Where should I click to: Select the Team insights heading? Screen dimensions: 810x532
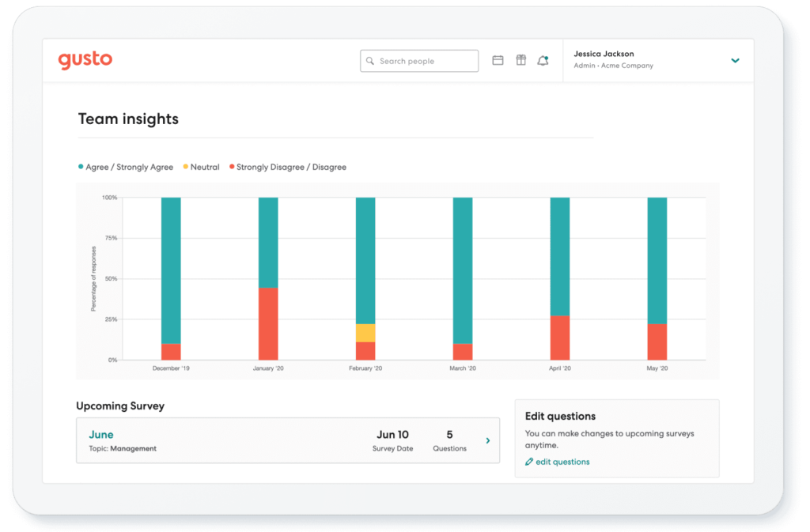(x=128, y=119)
